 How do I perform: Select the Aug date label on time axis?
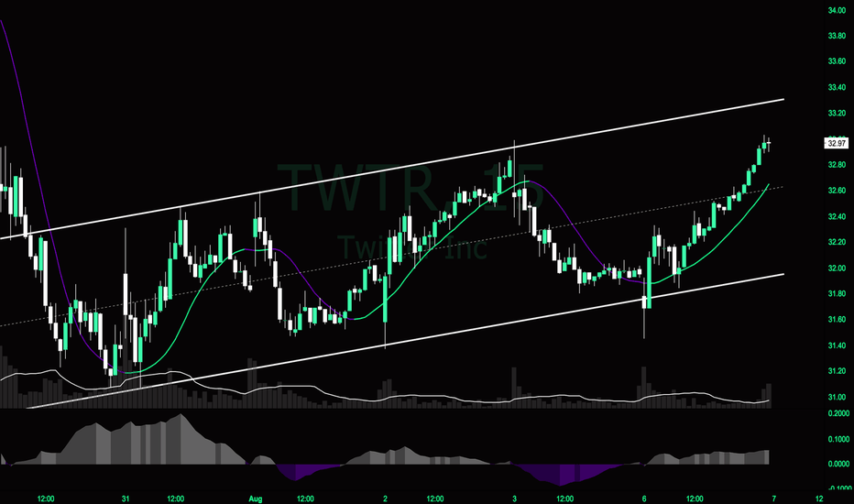coord(256,499)
